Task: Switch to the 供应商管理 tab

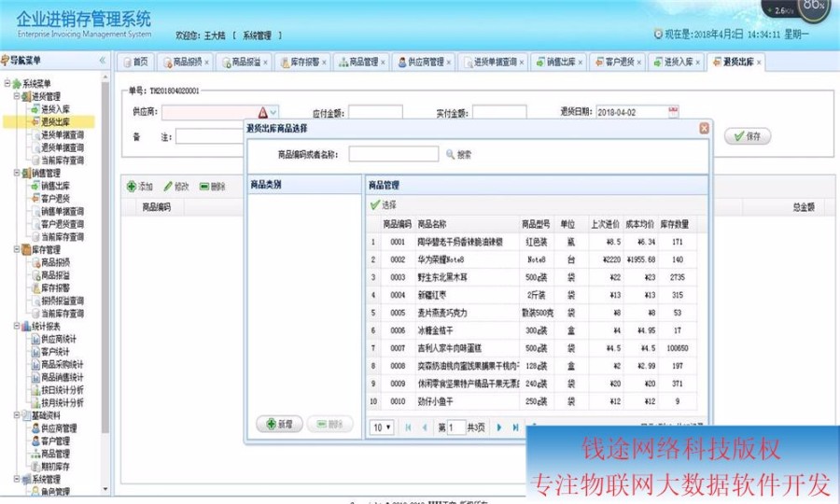Action: point(422,63)
